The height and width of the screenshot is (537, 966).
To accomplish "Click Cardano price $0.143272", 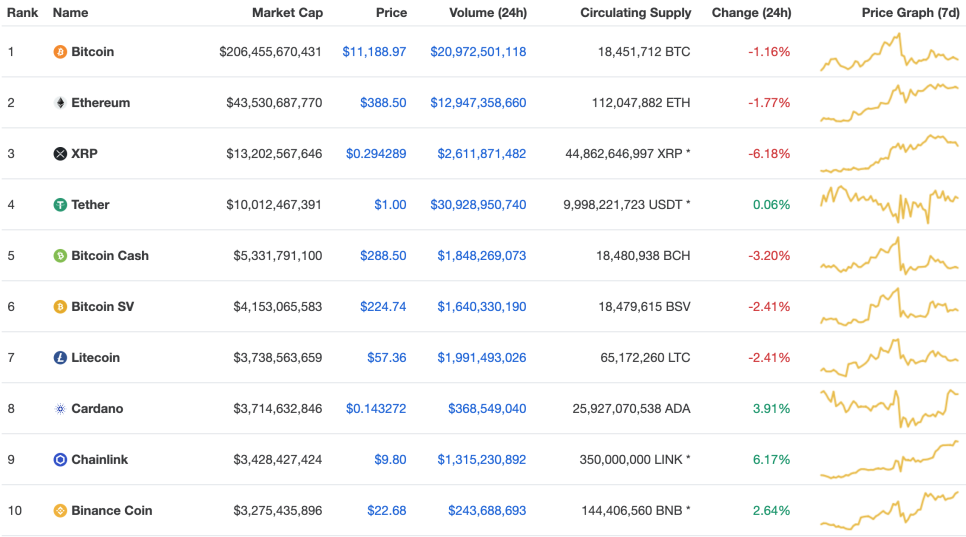I will (376, 409).
